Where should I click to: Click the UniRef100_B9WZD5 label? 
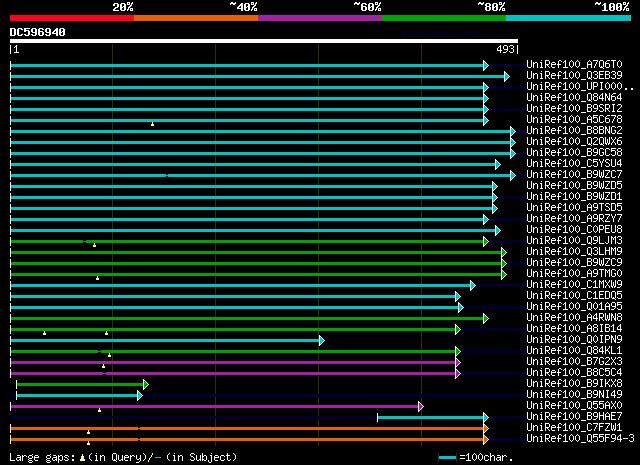[x=574, y=186]
